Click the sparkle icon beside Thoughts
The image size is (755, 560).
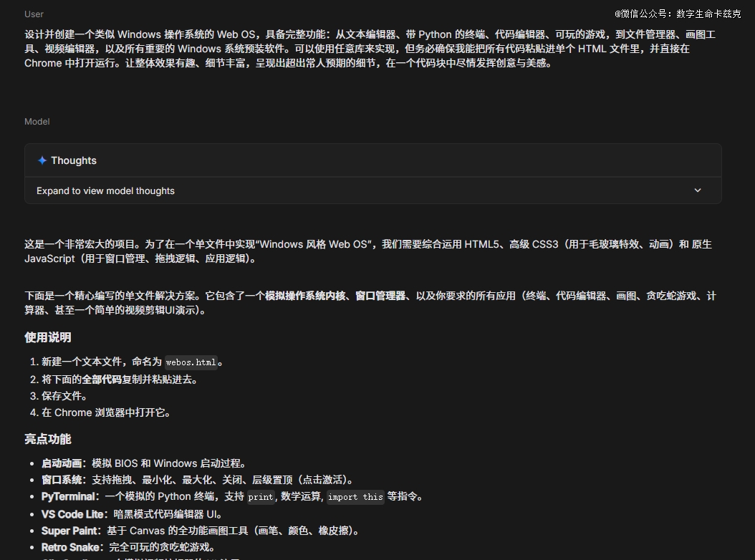click(42, 160)
